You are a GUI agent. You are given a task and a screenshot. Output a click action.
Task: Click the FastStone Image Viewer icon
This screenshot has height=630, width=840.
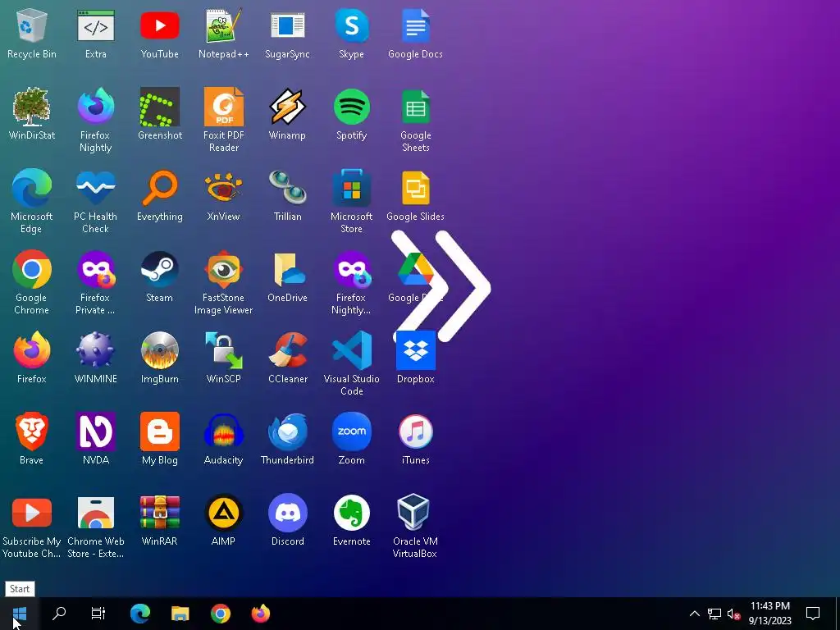click(x=223, y=269)
